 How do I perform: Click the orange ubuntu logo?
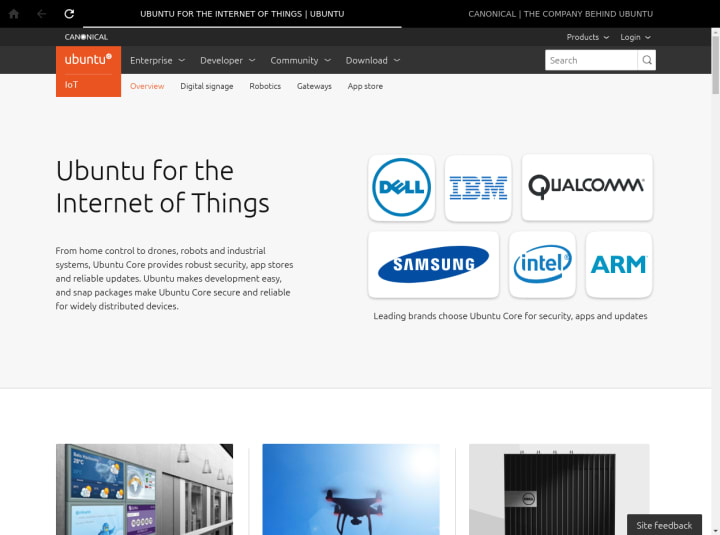[88, 59]
